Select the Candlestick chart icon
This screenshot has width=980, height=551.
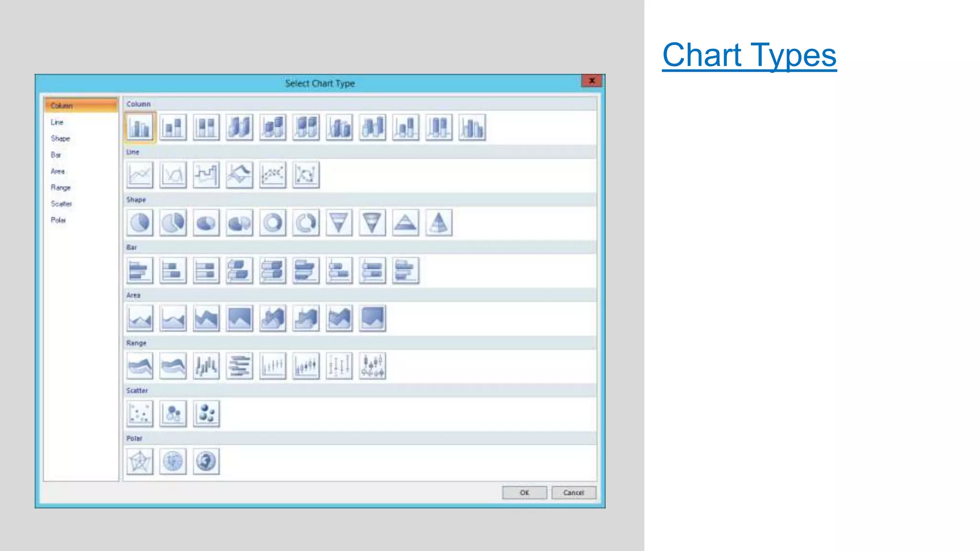pyautogui.click(x=306, y=366)
